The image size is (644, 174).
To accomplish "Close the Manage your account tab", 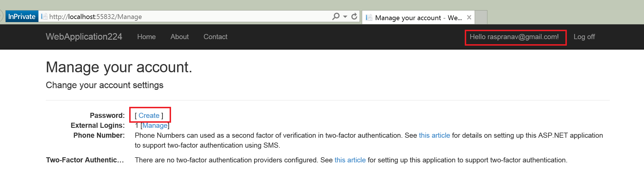I will tap(469, 17).
